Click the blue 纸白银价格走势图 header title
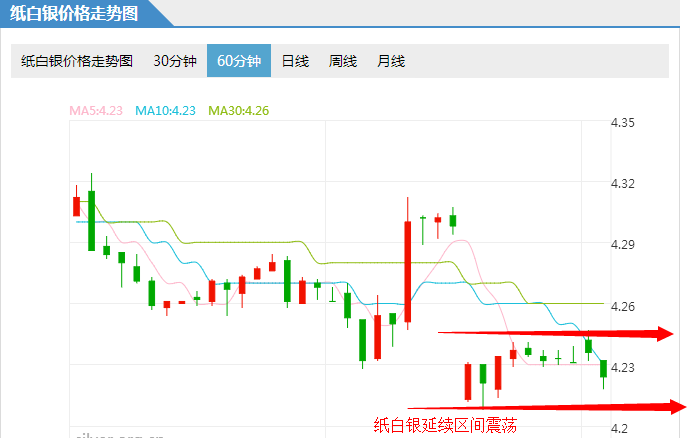 click(75, 13)
